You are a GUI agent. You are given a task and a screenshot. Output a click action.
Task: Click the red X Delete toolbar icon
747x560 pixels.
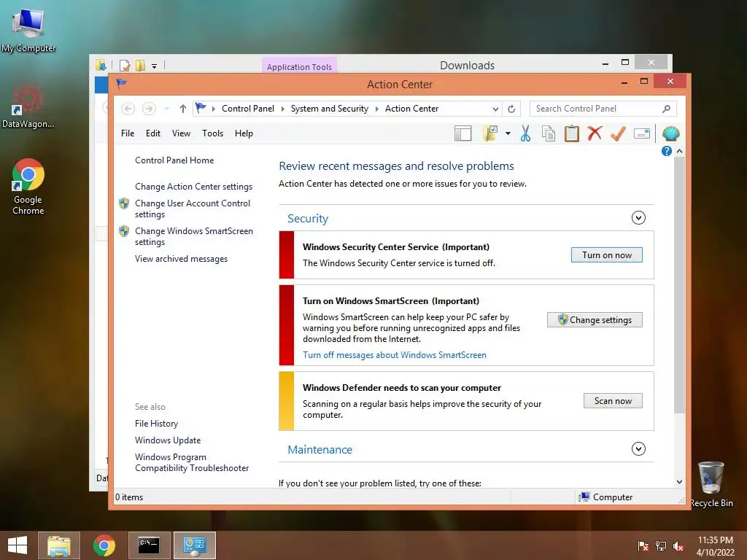pos(595,134)
